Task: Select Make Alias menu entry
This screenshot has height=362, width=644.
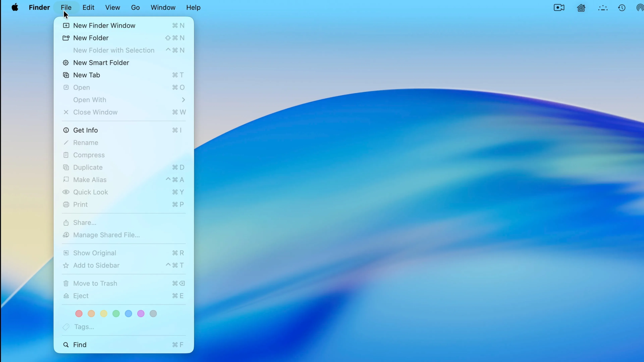Action: 124,180
